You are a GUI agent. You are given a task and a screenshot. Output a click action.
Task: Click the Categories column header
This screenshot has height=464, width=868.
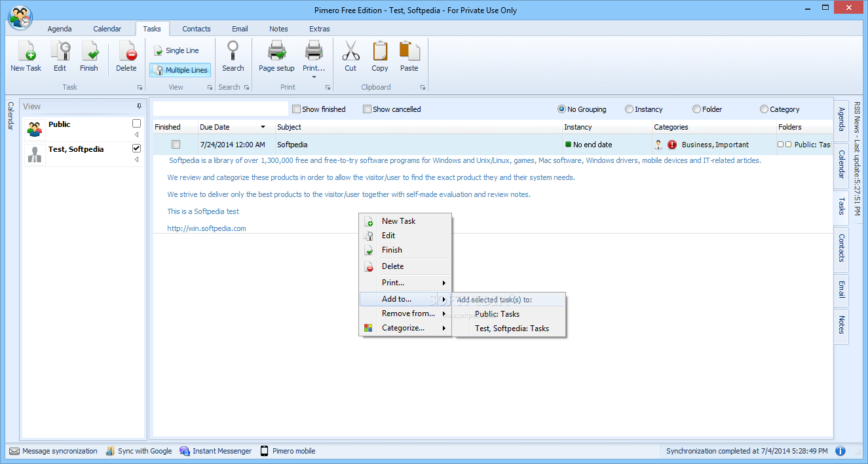713,127
